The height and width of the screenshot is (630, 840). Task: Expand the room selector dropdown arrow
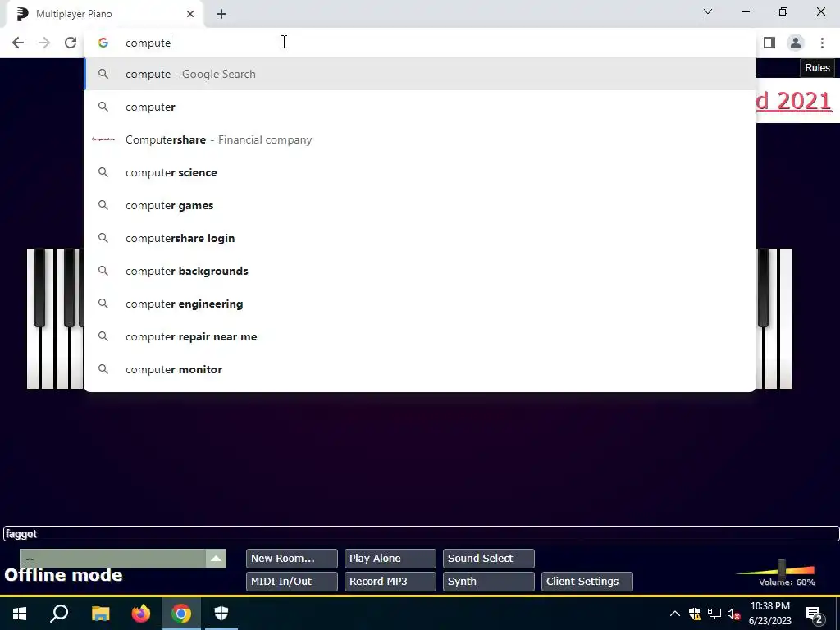[x=216, y=558]
